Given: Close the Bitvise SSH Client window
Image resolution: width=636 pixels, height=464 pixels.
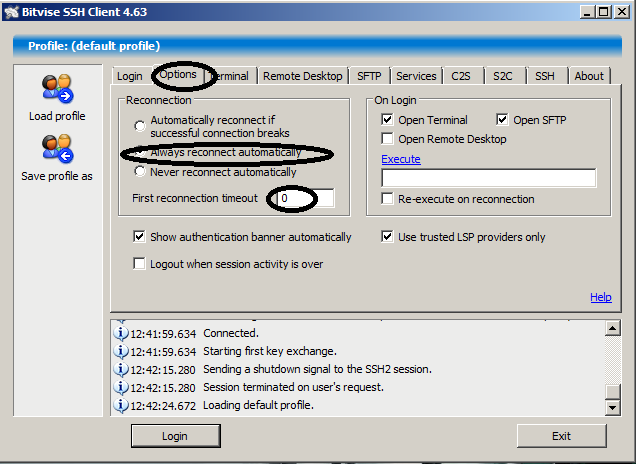Looking at the screenshot, I should pyautogui.click(x=621, y=12).
